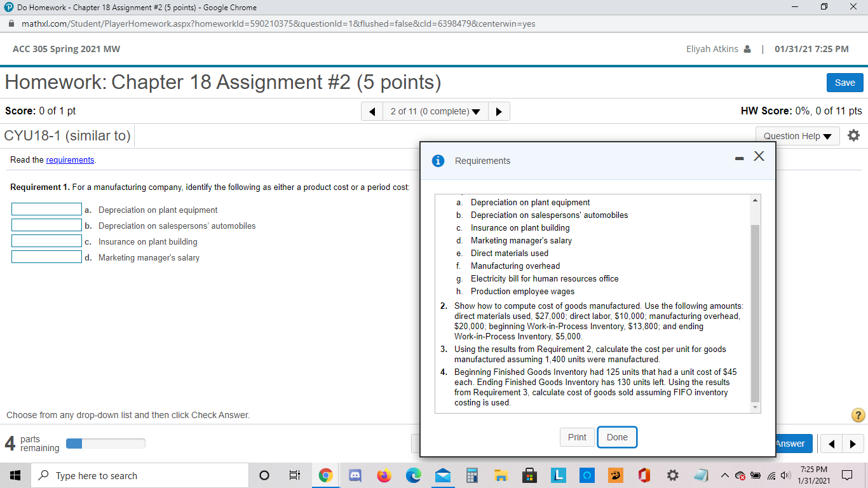The height and width of the screenshot is (488, 868).
Task: Click the blue info icon on Requirements dialog
Action: click(437, 161)
